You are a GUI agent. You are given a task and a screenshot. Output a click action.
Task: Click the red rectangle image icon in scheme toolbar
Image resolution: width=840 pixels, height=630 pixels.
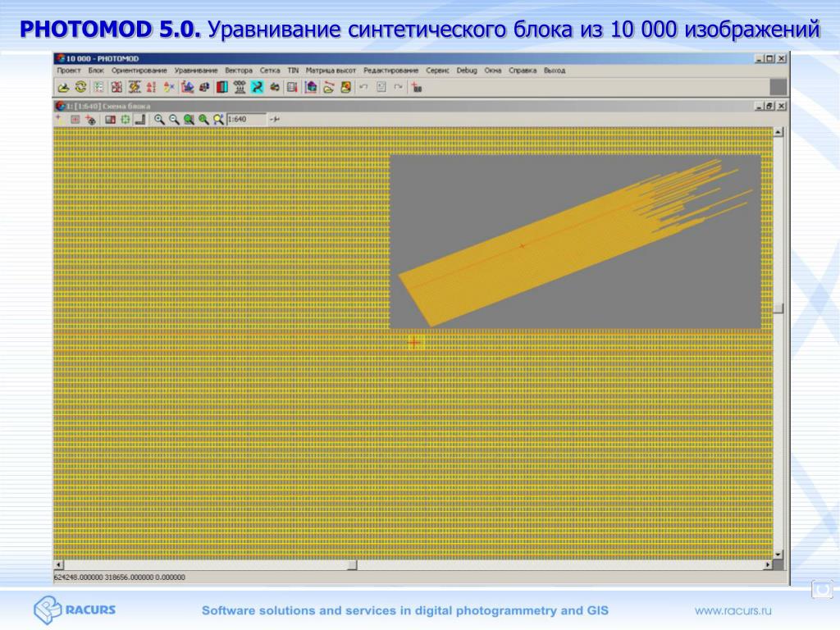tap(110, 120)
